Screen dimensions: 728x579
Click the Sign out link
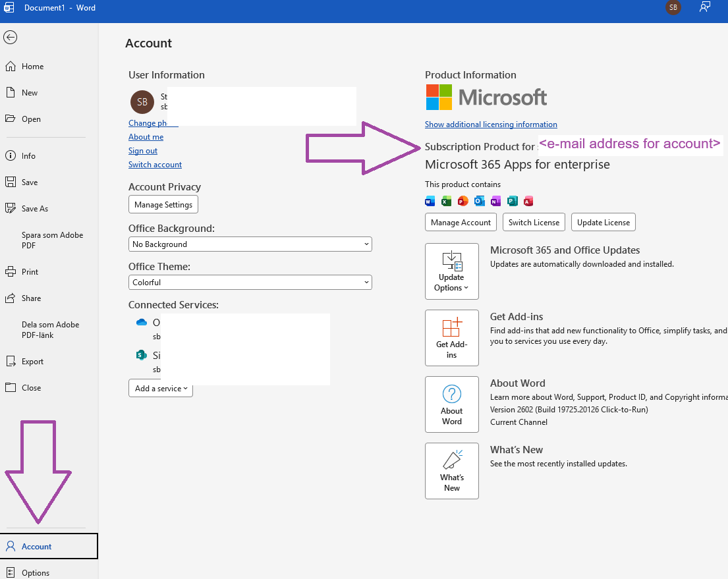143,151
